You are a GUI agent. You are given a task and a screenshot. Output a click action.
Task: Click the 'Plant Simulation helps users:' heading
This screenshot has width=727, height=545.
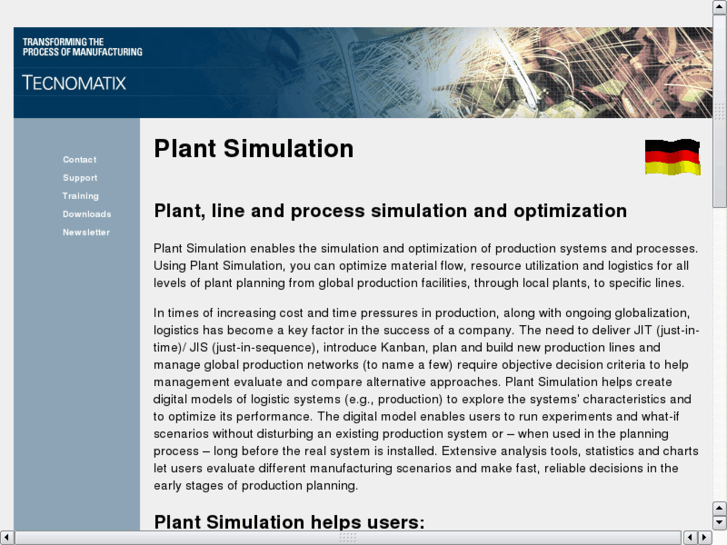tap(289, 522)
